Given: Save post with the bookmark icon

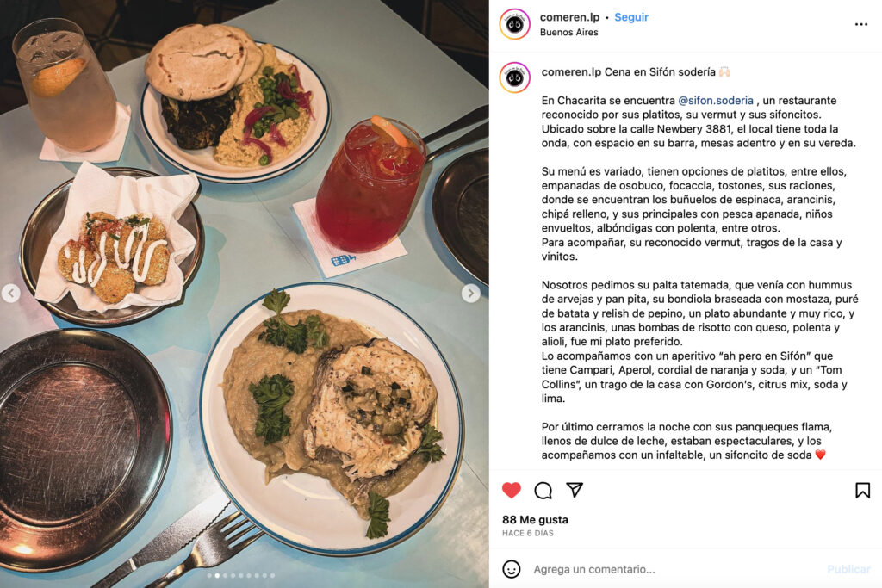Looking at the screenshot, I should 862,490.
